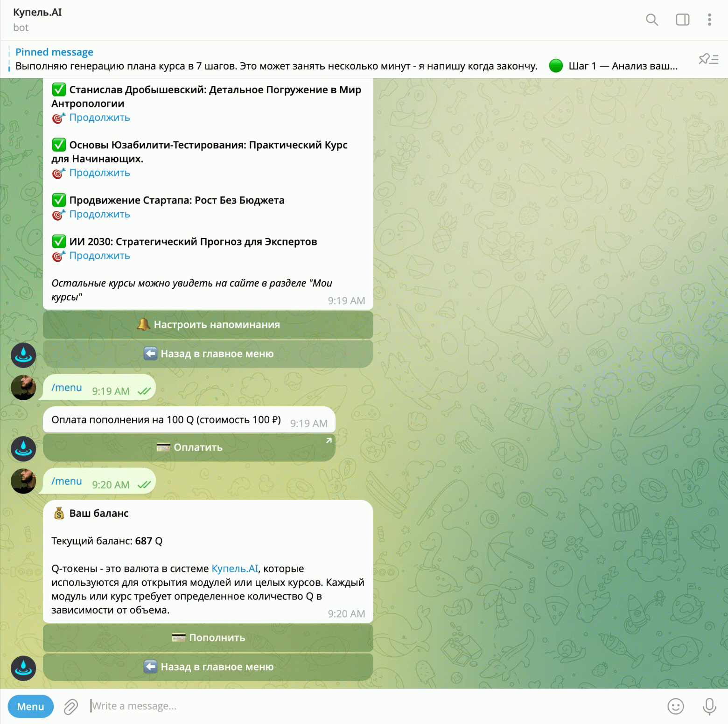728x724 pixels.
Task: Open search within the Купель.AI chat
Action: (652, 20)
